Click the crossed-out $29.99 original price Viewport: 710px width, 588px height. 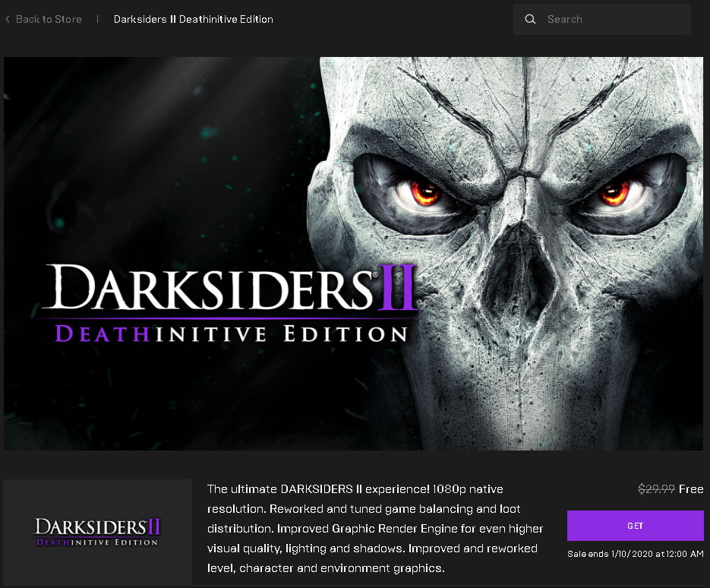(656, 489)
